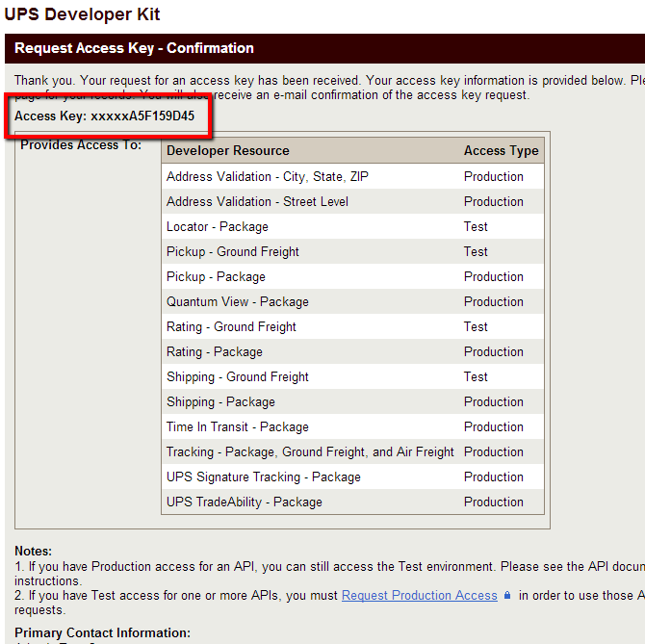Select UPS Signature Tracking - Package resource

(263, 477)
